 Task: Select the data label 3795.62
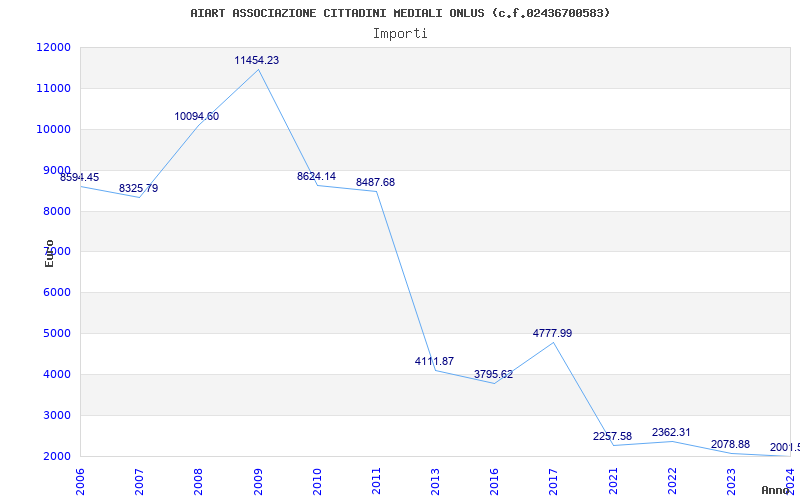(493, 374)
